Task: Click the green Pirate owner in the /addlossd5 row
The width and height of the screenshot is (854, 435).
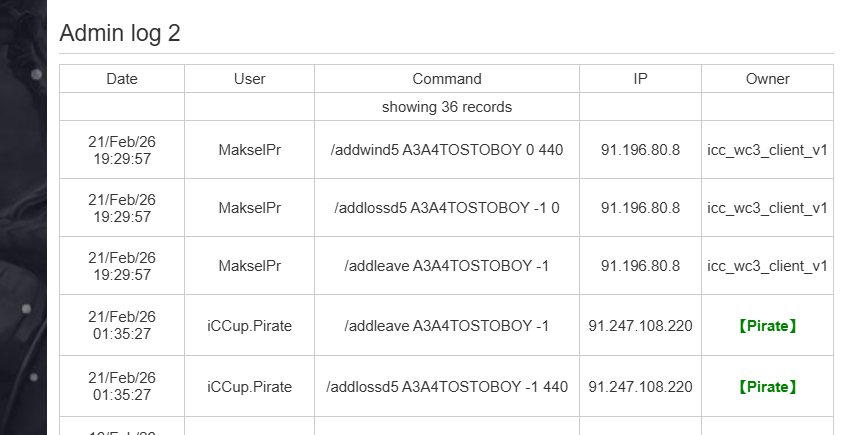Action: coord(767,386)
